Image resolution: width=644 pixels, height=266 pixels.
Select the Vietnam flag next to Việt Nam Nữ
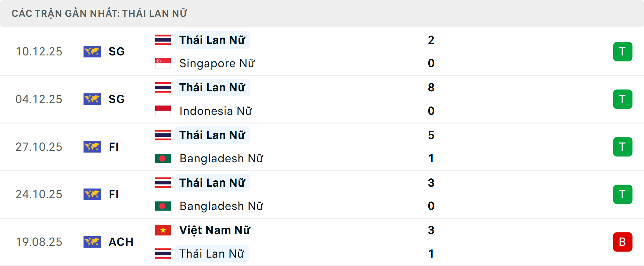pos(163,230)
